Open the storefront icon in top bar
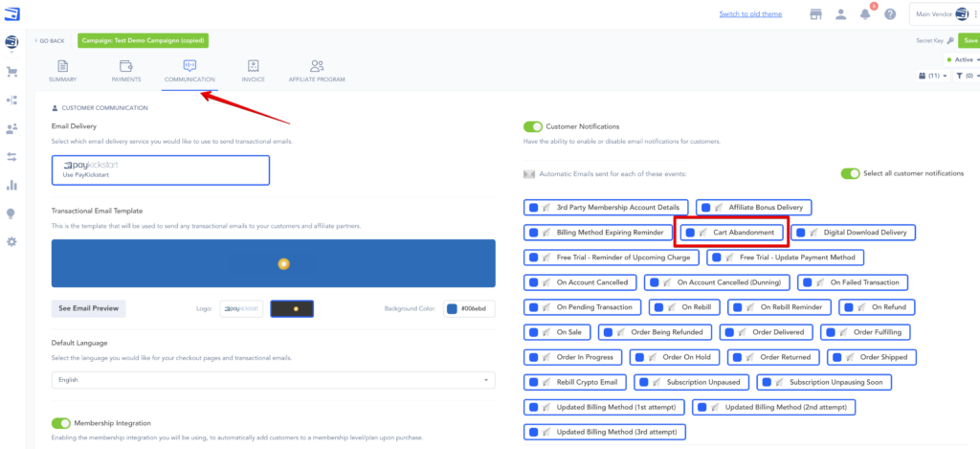 pos(816,14)
